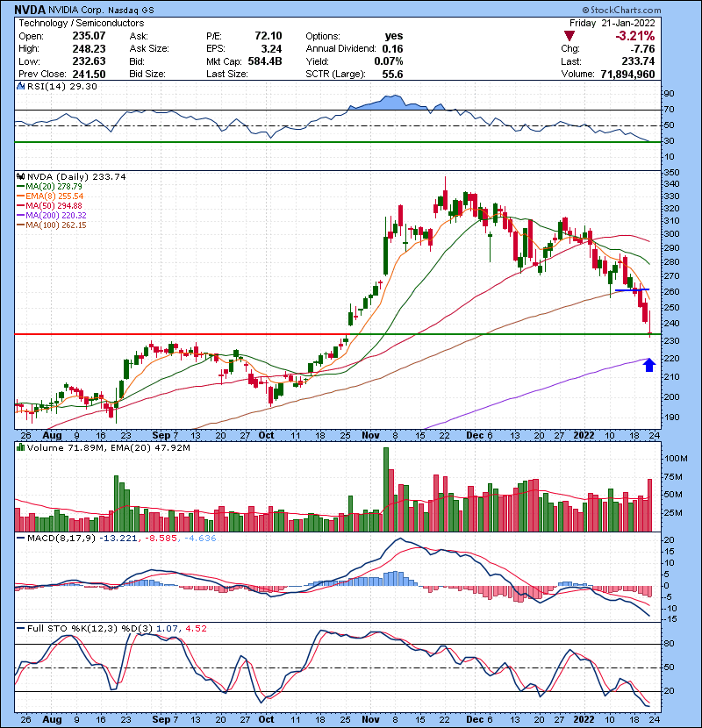This screenshot has width=702, height=728.
Task: Select the Prev Close value 241.50
Action: click(x=89, y=74)
